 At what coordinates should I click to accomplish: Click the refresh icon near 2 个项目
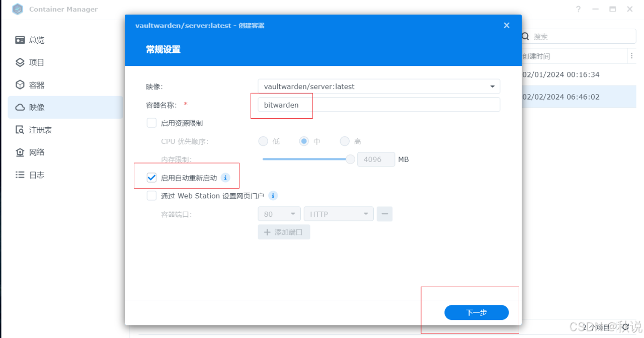click(625, 327)
